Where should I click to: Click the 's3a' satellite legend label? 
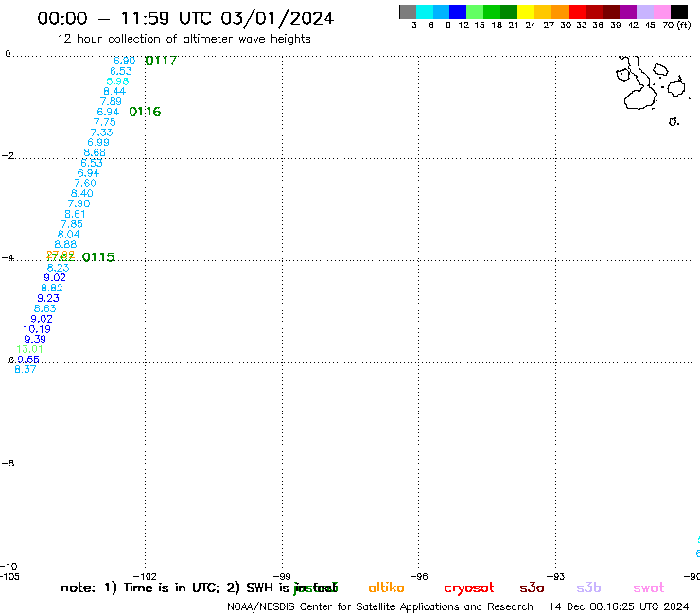pyautogui.click(x=532, y=588)
